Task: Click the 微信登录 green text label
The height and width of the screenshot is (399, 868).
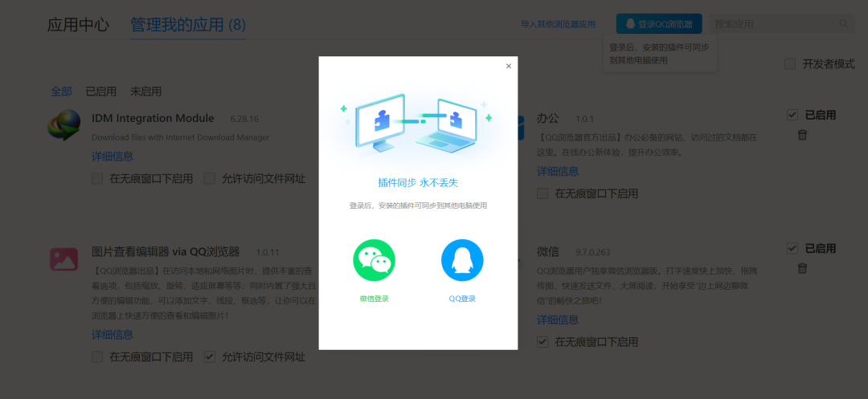Action: (375, 299)
